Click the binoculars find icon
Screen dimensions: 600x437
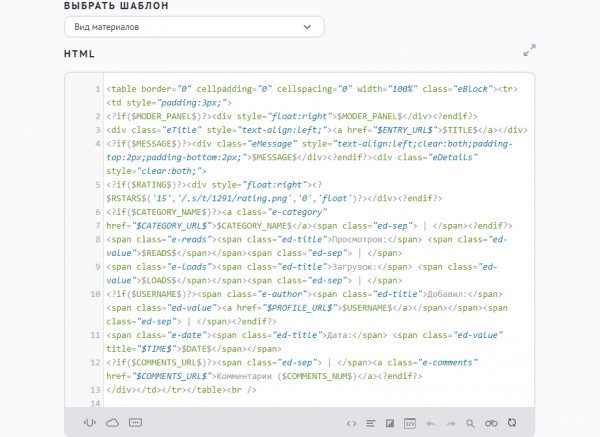pyautogui.click(x=491, y=423)
